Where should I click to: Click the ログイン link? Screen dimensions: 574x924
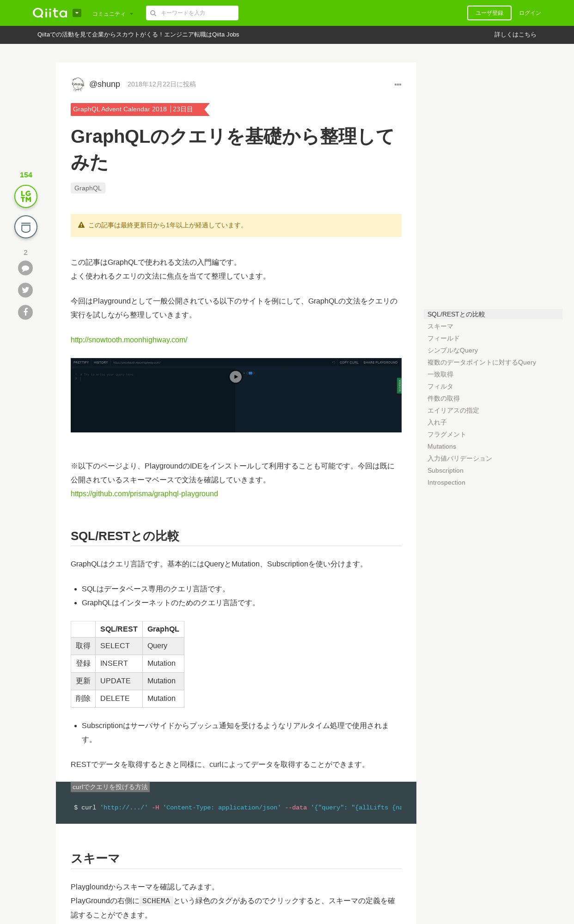click(x=530, y=13)
